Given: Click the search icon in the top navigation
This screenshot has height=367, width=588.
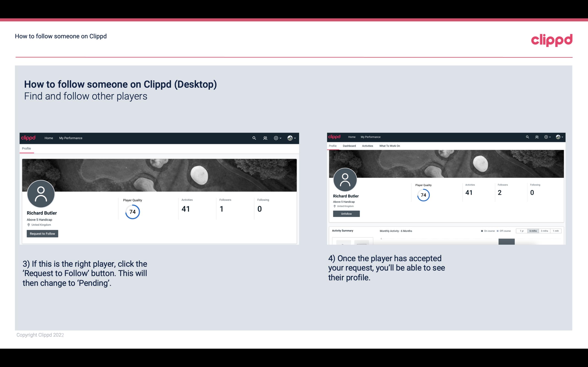Looking at the screenshot, I should (x=254, y=138).
